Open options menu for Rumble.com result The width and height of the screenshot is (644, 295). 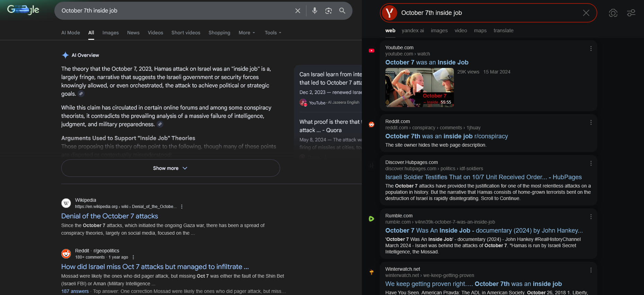(x=591, y=217)
